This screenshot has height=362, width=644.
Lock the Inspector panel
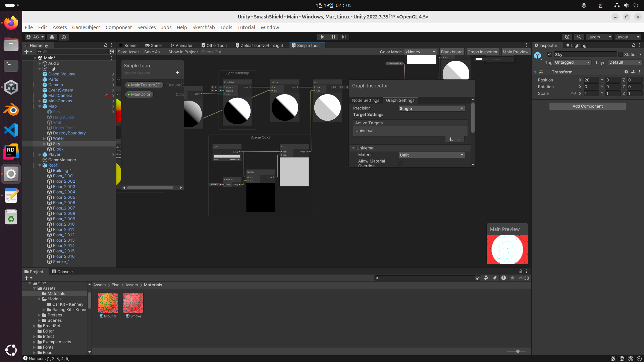(634, 45)
